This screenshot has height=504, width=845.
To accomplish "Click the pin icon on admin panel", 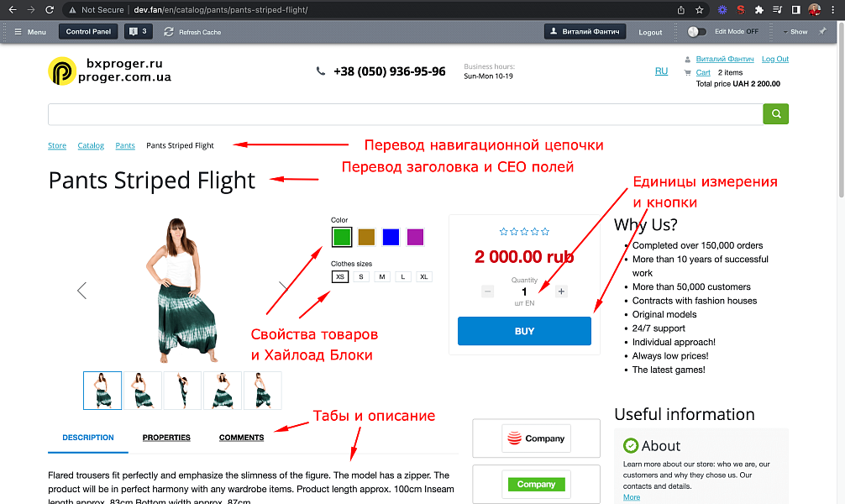I will point(822,31).
